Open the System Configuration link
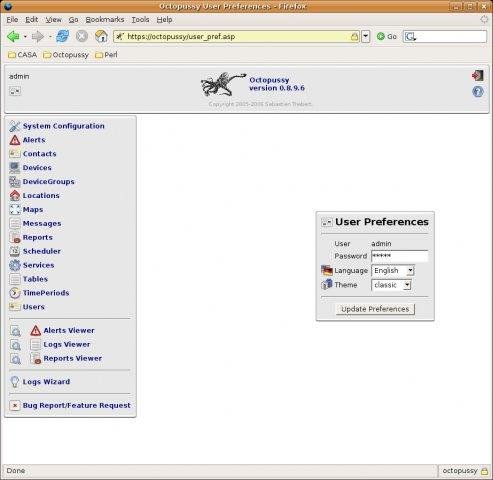 pyautogui.click(x=63, y=126)
